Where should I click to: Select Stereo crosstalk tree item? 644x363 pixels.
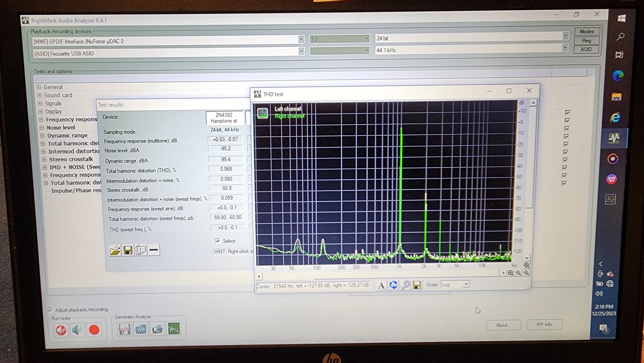point(71,159)
